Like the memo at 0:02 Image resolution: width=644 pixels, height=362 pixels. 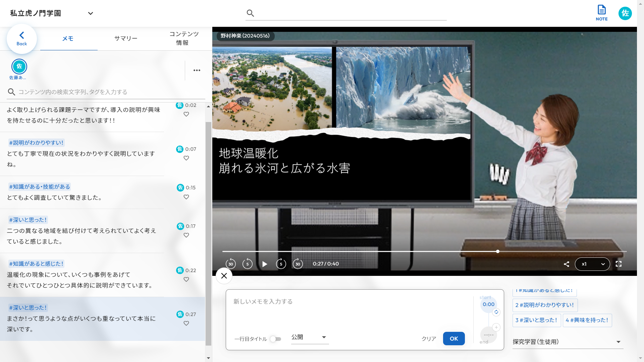(186, 114)
